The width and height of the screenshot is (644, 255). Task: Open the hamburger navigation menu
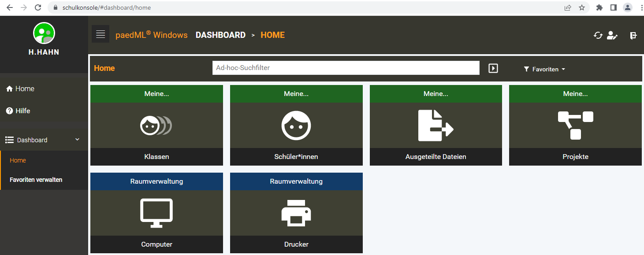tap(100, 34)
